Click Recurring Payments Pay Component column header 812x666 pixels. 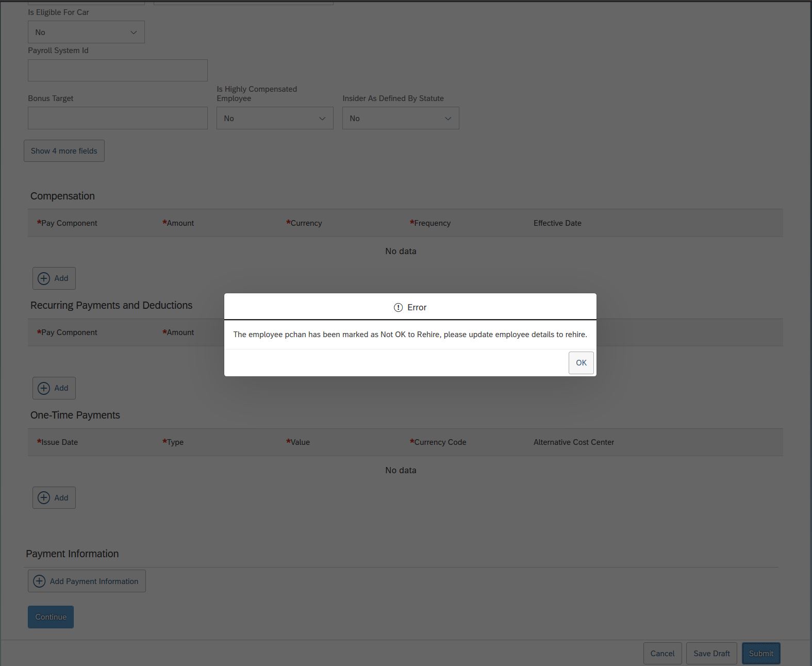pos(67,332)
